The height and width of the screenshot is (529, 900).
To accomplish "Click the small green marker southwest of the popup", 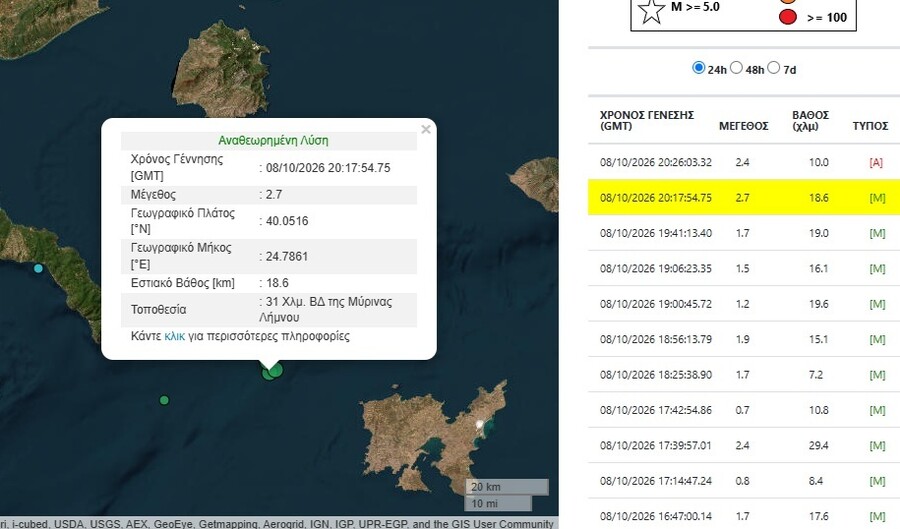I will (x=164, y=400).
